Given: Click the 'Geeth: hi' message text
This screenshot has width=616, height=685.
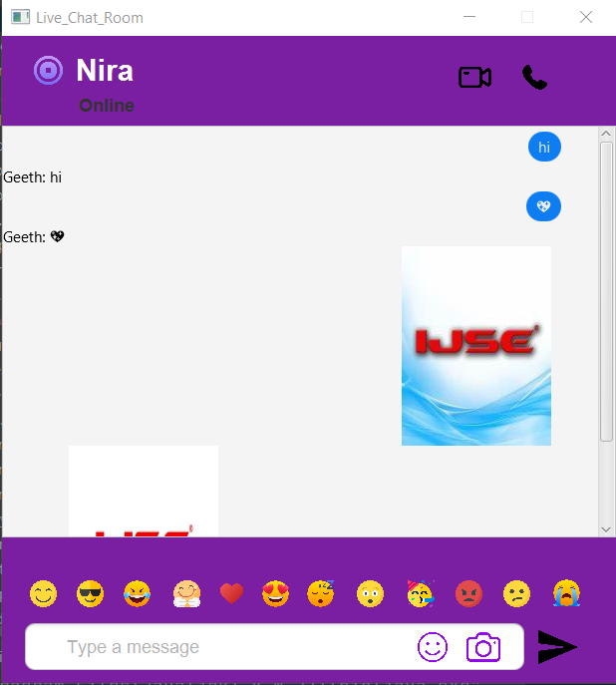Looking at the screenshot, I should (32, 177).
